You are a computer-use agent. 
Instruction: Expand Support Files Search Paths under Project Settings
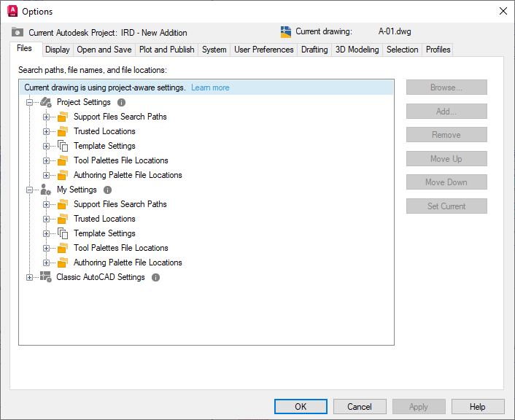tap(46, 117)
